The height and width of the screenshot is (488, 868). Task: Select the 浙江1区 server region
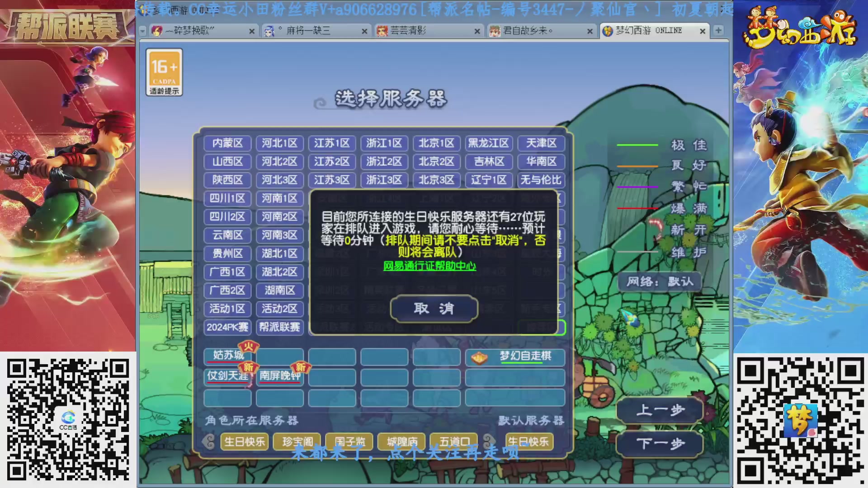[384, 143]
